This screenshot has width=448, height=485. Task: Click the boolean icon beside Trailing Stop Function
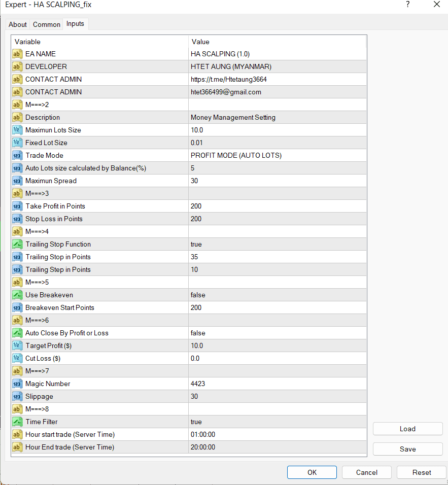pyautogui.click(x=17, y=244)
